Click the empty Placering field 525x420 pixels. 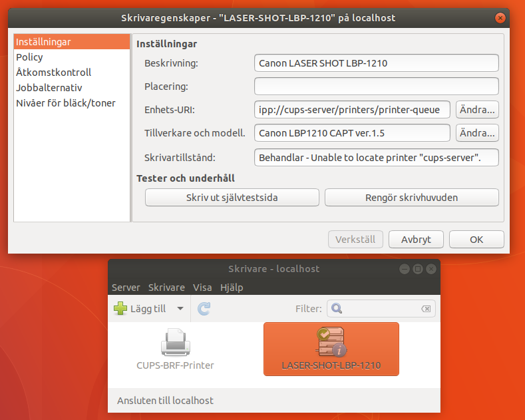[377, 87]
